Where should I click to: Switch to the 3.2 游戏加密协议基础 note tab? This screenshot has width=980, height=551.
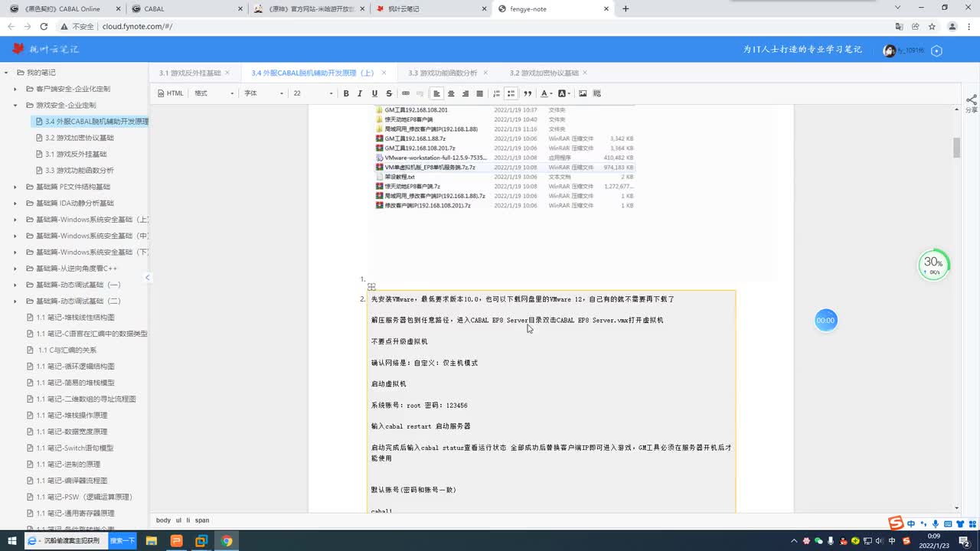pos(544,73)
